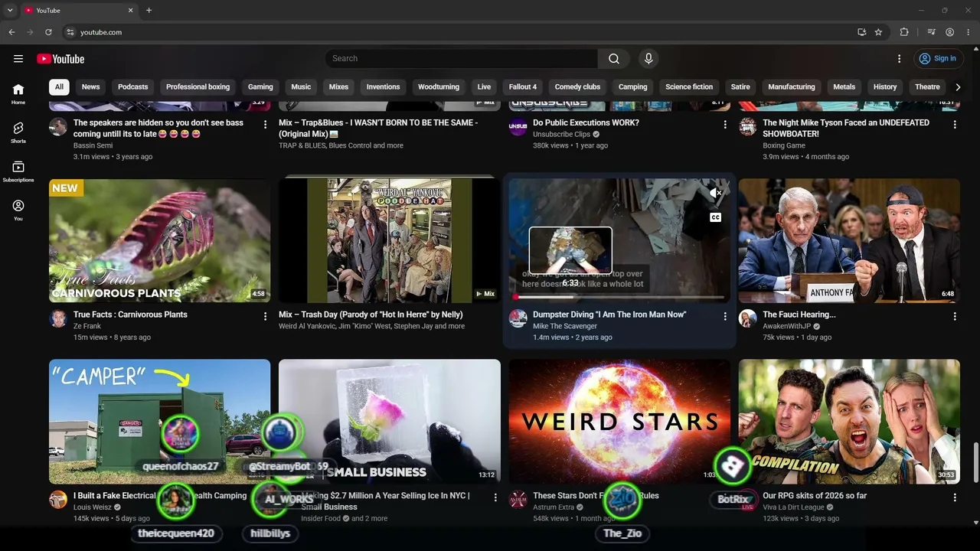The height and width of the screenshot is (551, 980).
Task: Select the All filter chip
Action: point(59,87)
